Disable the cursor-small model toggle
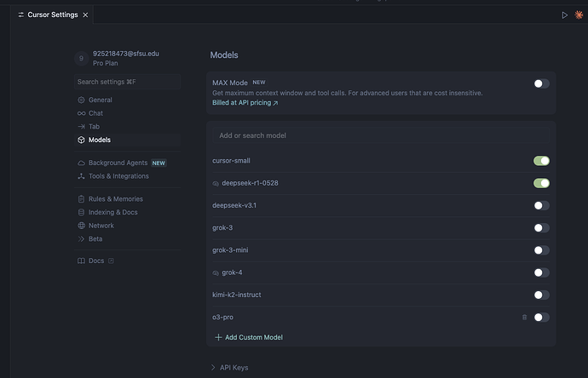This screenshot has width=588, height=378. [541, 161]
